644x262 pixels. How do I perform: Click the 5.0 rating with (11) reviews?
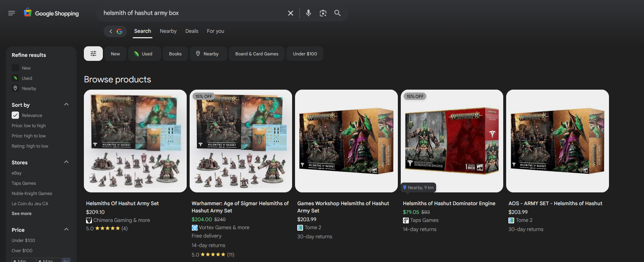[x=213, y=254]
